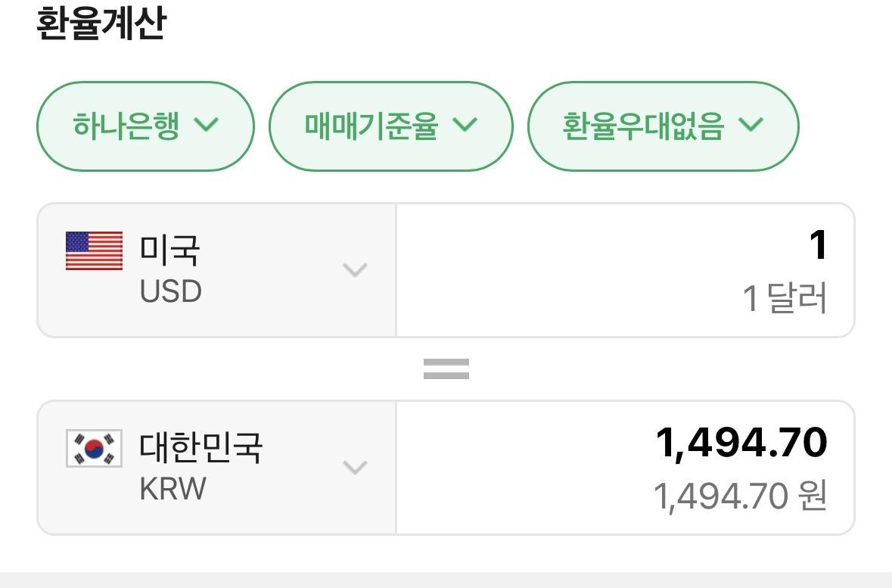The height and width of the screenshot is (588, 892).
Task: Click the equals sign between currency rows
Action: point(446,368)
